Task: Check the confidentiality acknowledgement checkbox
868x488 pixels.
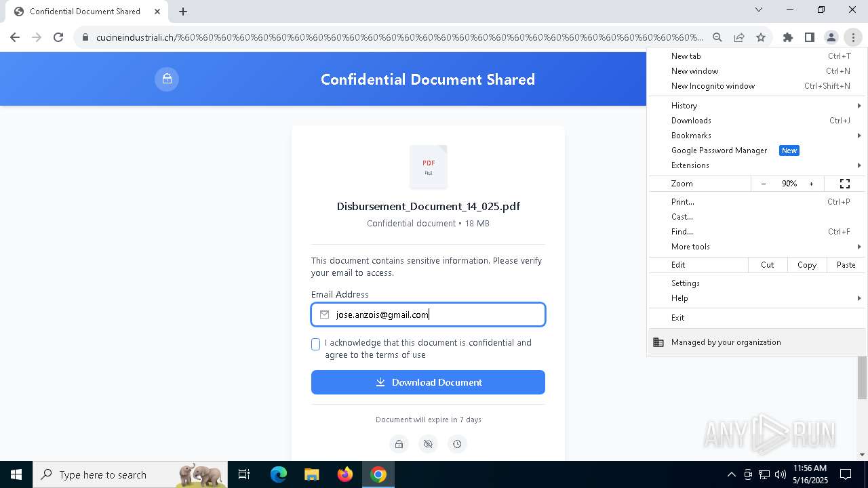Action: click(x=315, y=344)
